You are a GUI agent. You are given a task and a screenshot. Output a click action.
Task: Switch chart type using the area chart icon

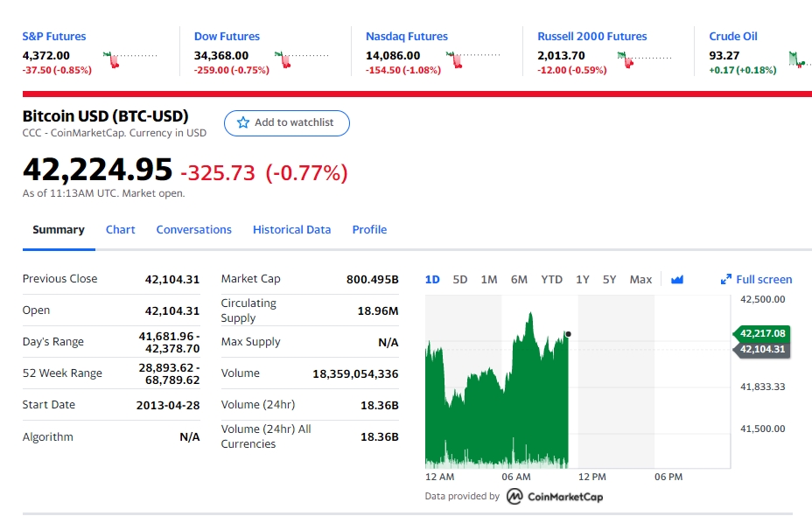(x=677, y=280)
